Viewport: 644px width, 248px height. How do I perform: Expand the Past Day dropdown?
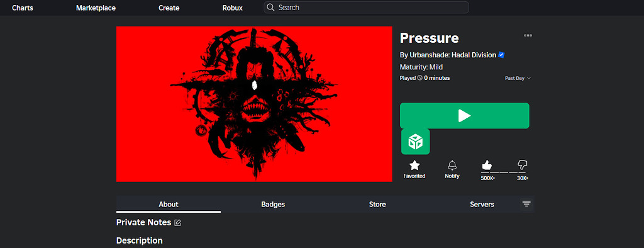(x=518, y=78)
